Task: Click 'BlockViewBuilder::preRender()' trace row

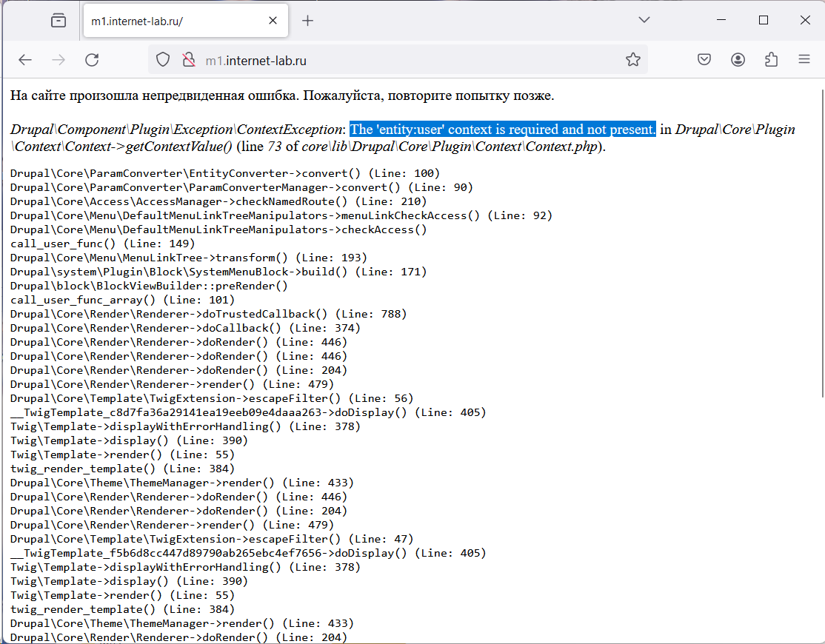Action: pyautogui.click(x=149, y=286)
